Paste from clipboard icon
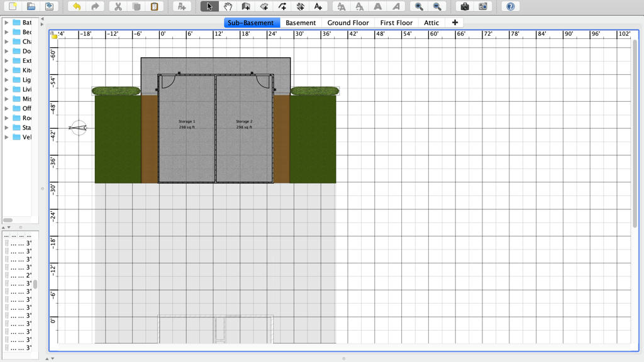Screen dimensions: 644x362 pos(155,6)
